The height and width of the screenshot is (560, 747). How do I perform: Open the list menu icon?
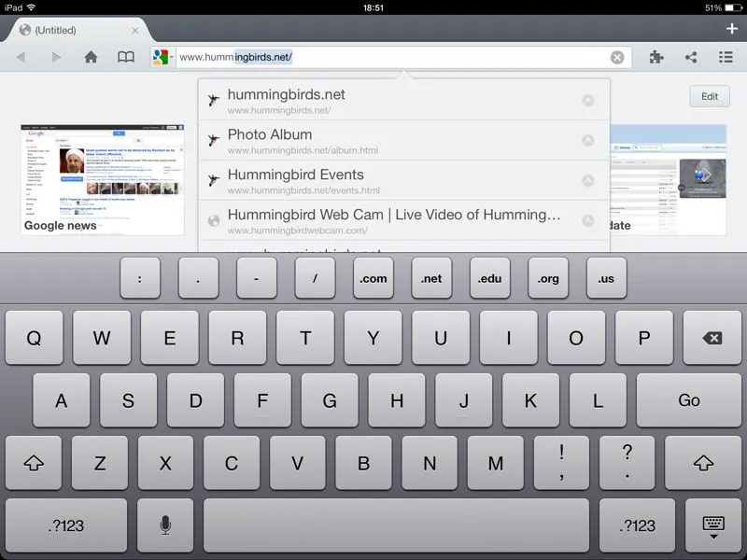(726, 57)
